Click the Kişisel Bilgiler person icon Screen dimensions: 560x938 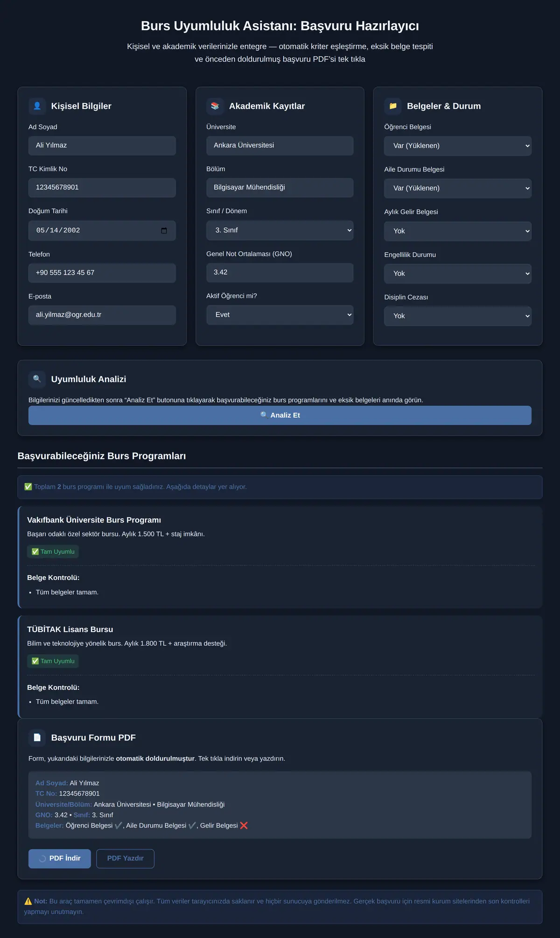[37, 106]
